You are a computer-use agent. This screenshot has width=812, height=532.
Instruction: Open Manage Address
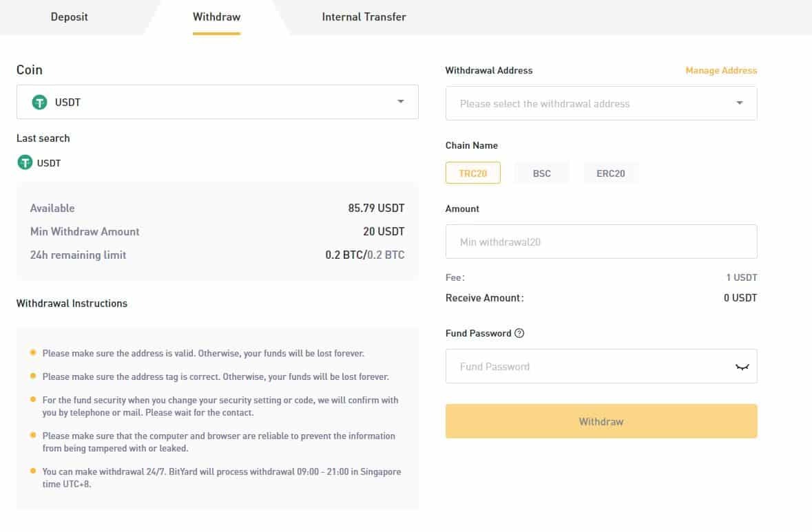click(721, 70)
